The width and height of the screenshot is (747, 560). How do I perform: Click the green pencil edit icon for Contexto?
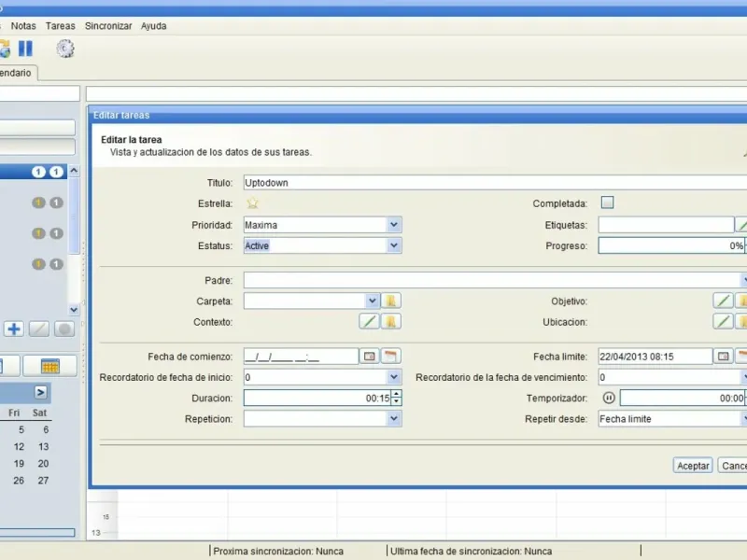click(370, 321)
